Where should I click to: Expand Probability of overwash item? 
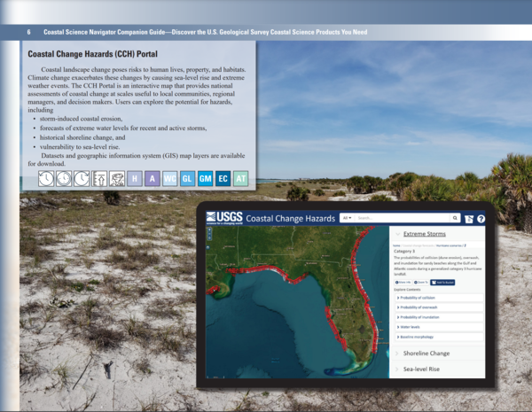(439, 307)
